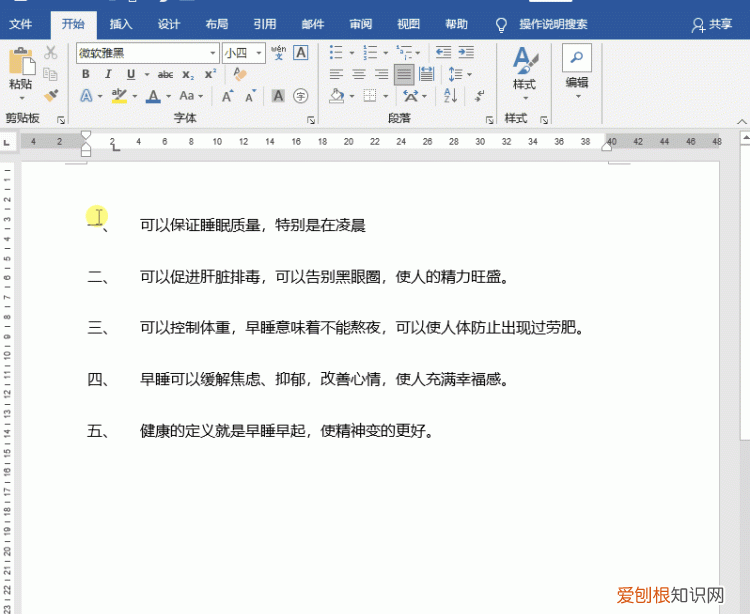Open font dialog launcher in 字体 group
This screenshot has width=750, height=614.
pyautogui.click(x=311, y=120)
